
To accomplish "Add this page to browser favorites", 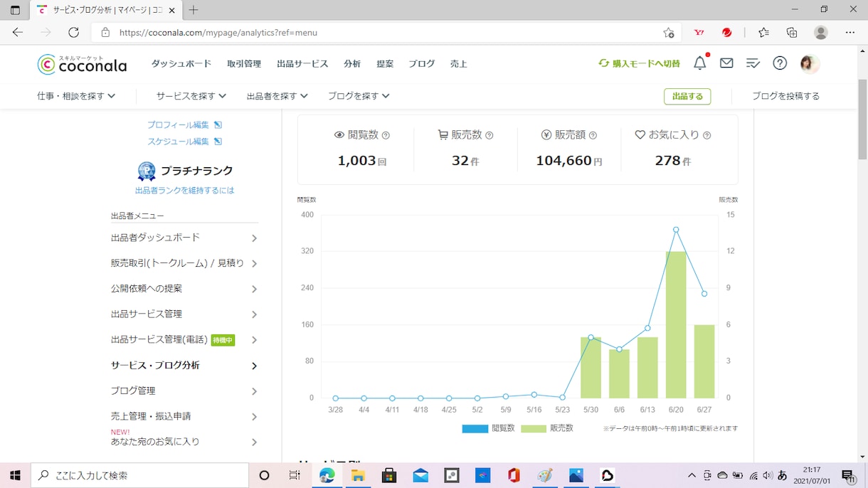I will pyautogui.click(x=668, y=32).
